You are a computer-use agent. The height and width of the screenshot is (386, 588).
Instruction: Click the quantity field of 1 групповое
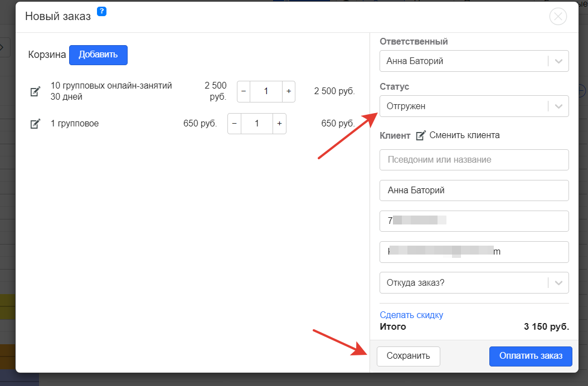click(257, 124)
